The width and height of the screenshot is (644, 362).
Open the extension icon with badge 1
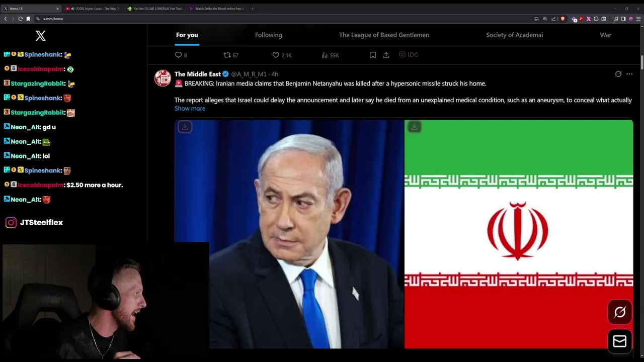point(574,19)
